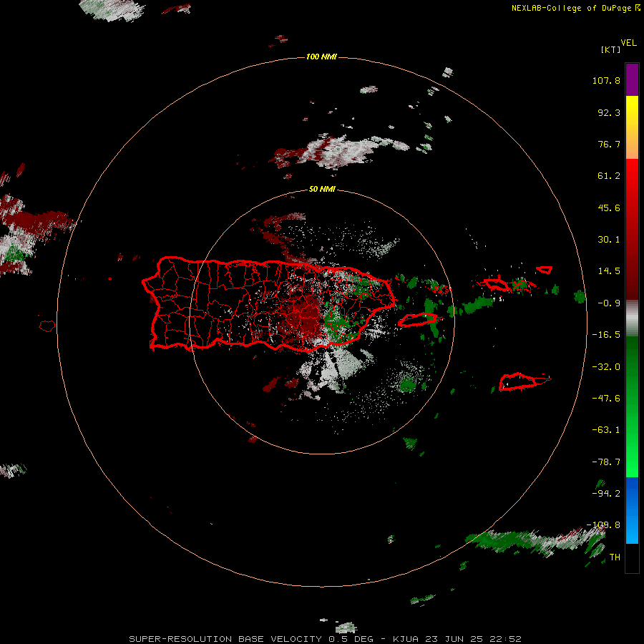Click the 61.2 legend value
This screenshot has width=644, height=644.
click(609, 176)
